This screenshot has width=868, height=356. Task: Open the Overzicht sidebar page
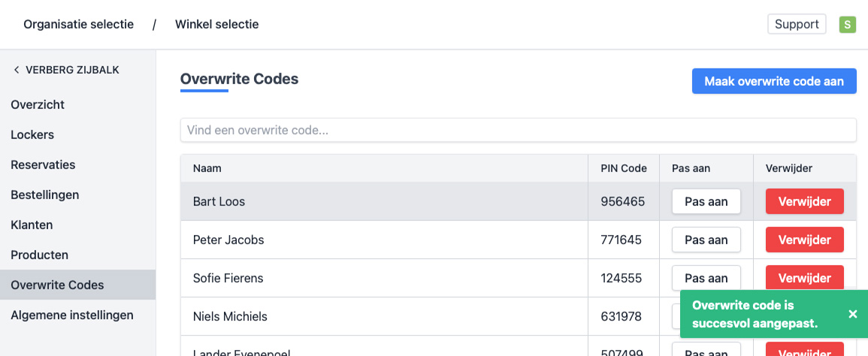(x=38, y=104)
